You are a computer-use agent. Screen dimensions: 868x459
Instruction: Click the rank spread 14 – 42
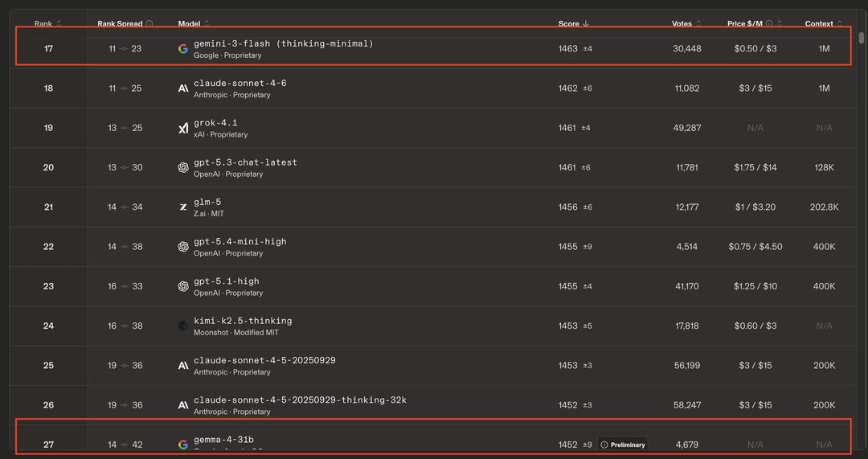click(x=125, y=445)
